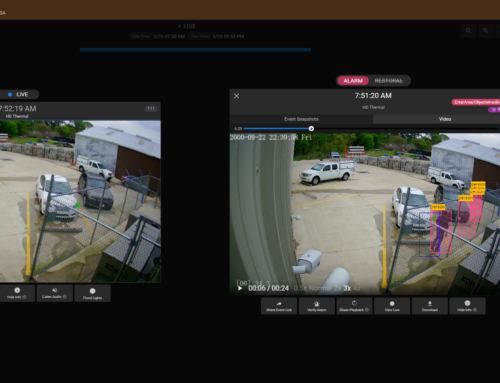Image resolution: width=500 pixels, height=383 pixels.
Task: Click the second magnifier icon at top right
Action: point(486,31)
